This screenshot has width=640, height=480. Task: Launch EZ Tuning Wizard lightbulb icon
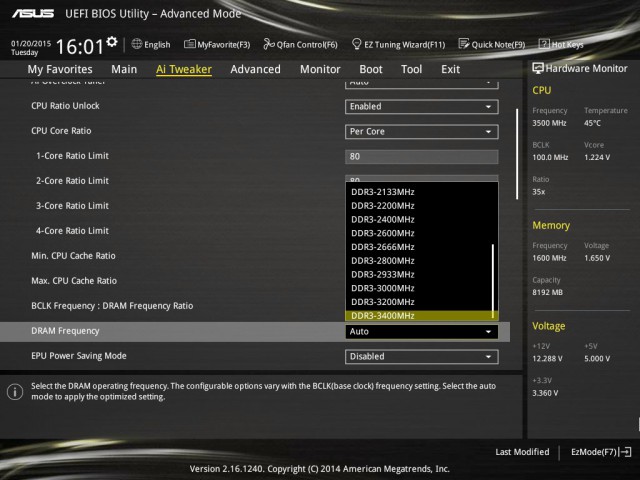[356, 44]
